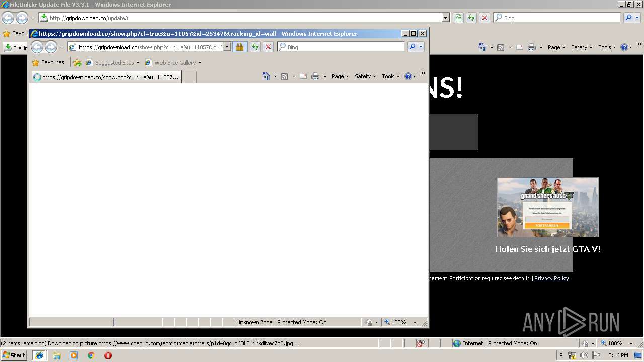Select the gripdownload show.php tab
Image resolution: width=644 pixels, height=362 pixels.
[106, 77]
